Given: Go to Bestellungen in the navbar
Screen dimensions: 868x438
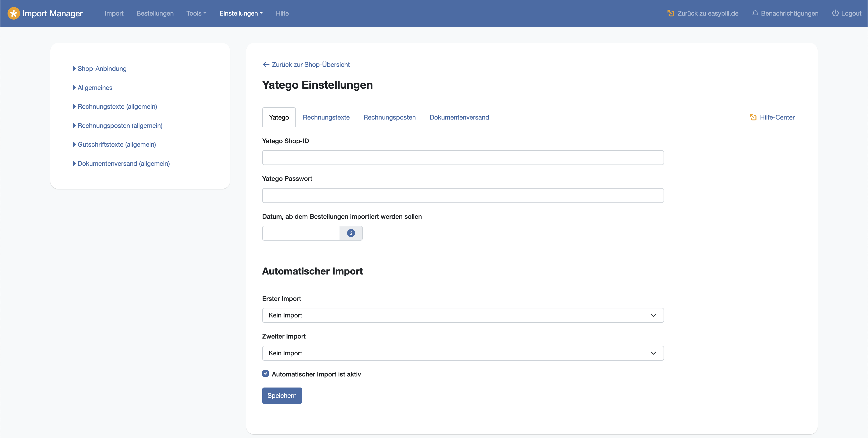Looking at the screenshot, I should (155, 14).
